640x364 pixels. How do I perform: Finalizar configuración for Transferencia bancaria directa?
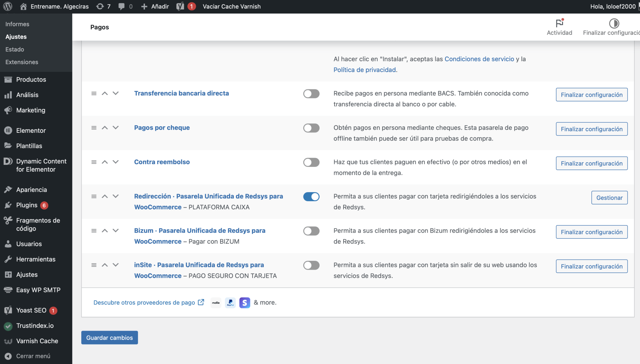591,95
